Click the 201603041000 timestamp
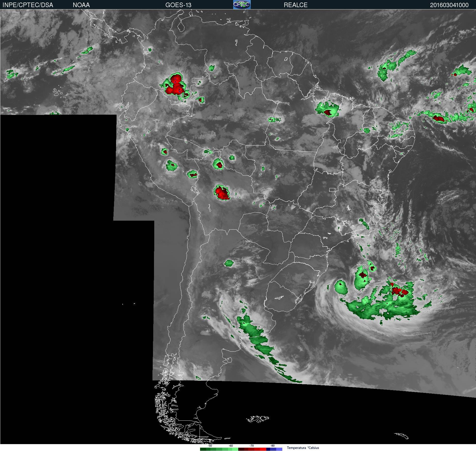Screen dimensions: 476x451 pos(449,5)
